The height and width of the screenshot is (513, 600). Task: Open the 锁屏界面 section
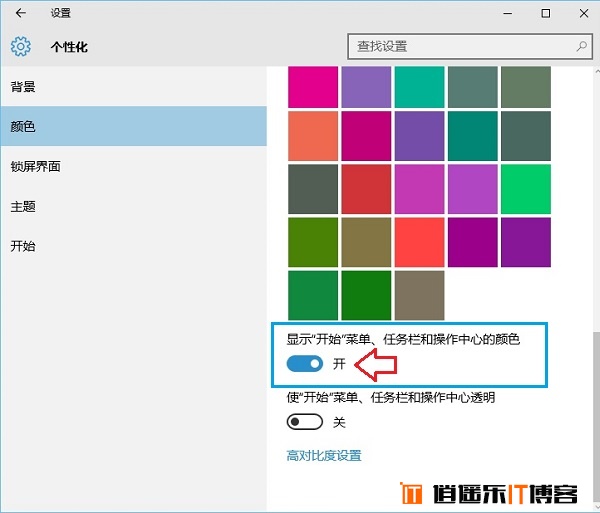pyautogui.click(x=134, y=166)
